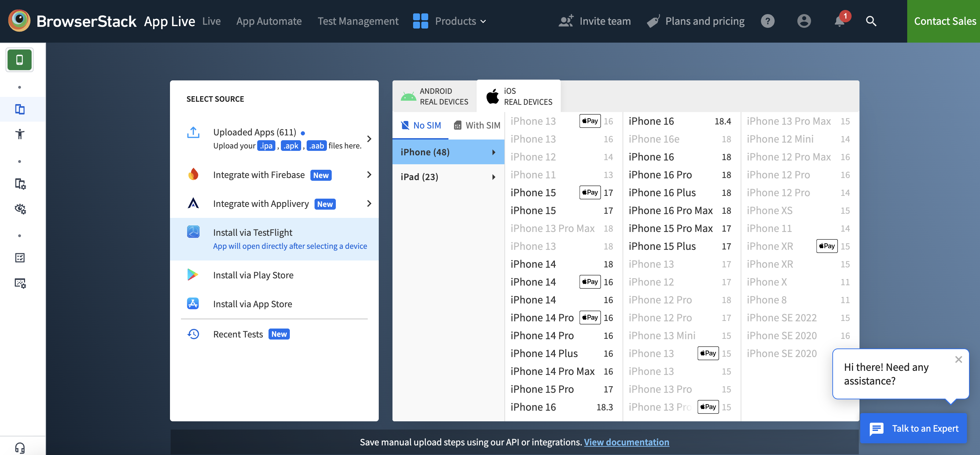Select iPhone SE 2022 device
This screenshot has height=455, width=980.
pyautogui.click(x=798, y=318)
